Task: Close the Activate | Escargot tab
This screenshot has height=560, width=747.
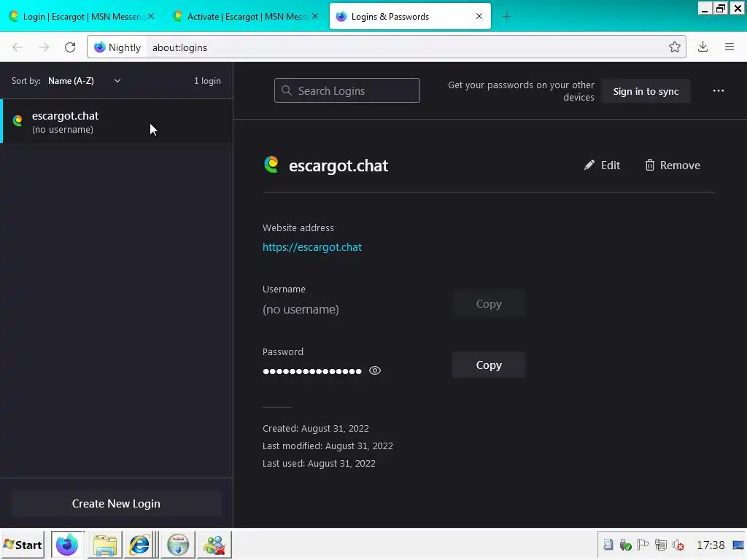Action: 315,16
